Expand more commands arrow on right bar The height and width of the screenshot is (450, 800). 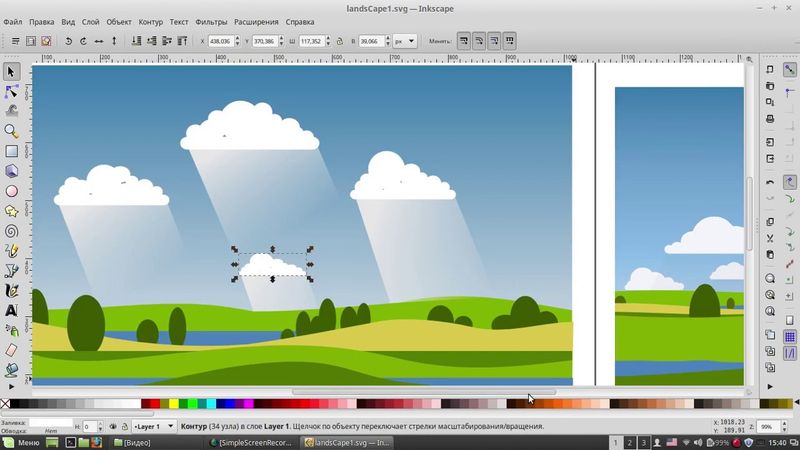[x=770, y=387]
